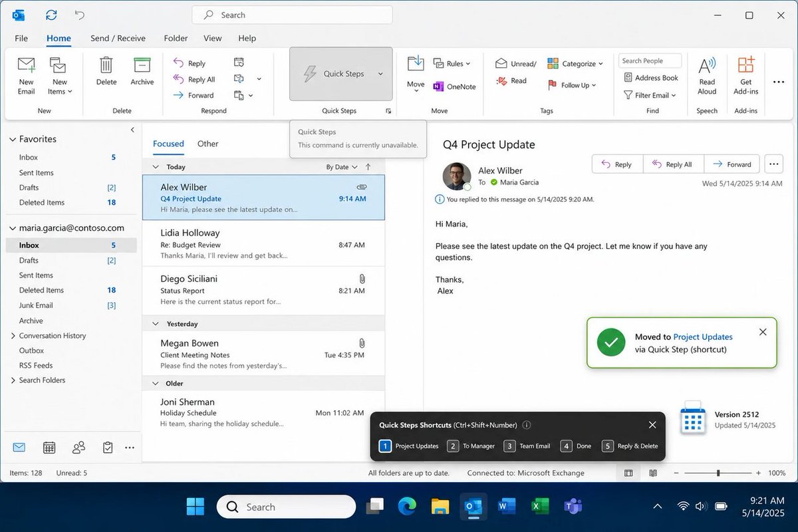Open more actions in reading pane header
The width and height of the screenshot is (798, 532).
pyautogui.click(x=773, y=164)
